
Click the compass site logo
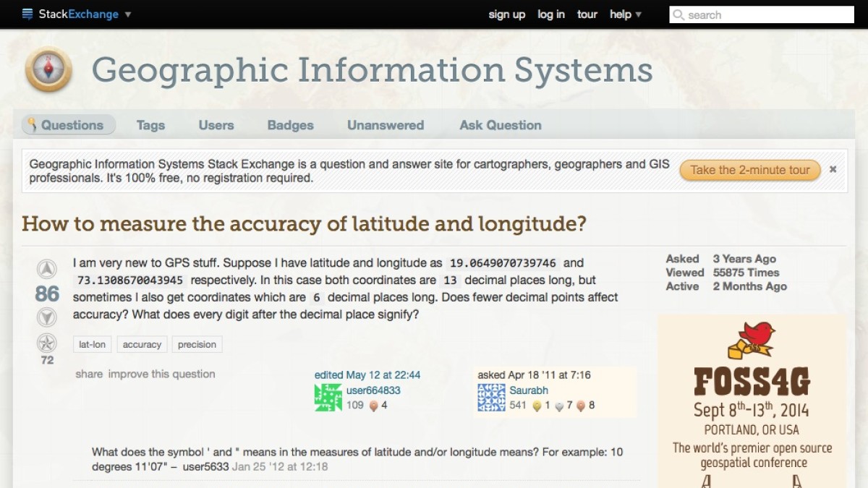coord(48,69)
